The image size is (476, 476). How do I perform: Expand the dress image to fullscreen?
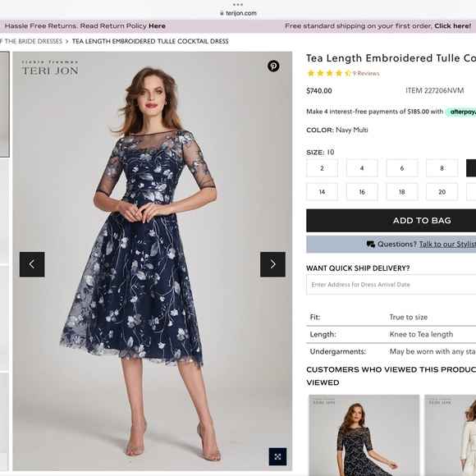point(277,456)
